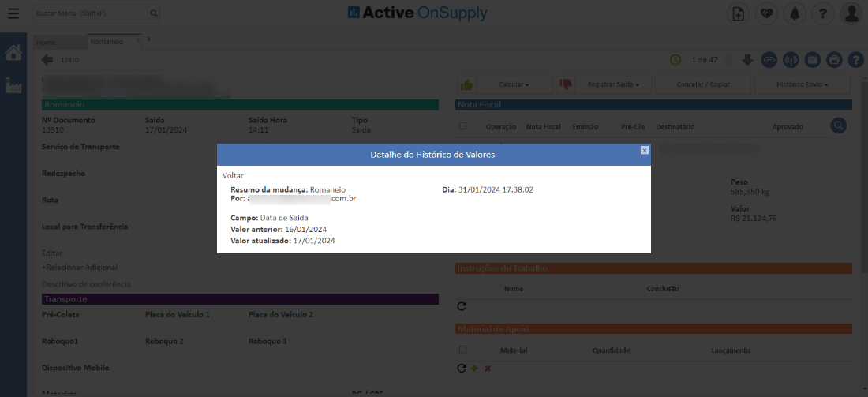Open the help question mark in header
Viewport: 868px width, 397px height.
(822, 14)
